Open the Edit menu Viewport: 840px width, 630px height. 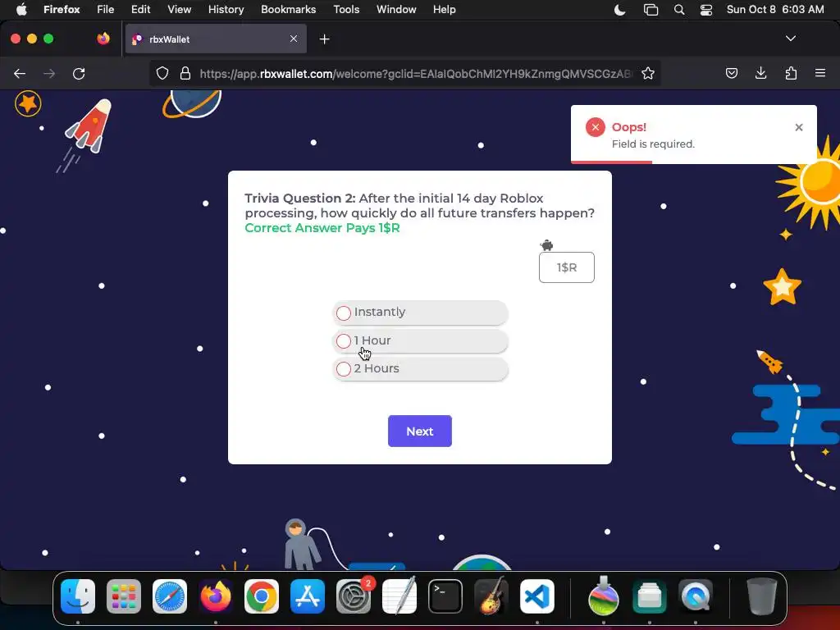click(x=141, y=10)
